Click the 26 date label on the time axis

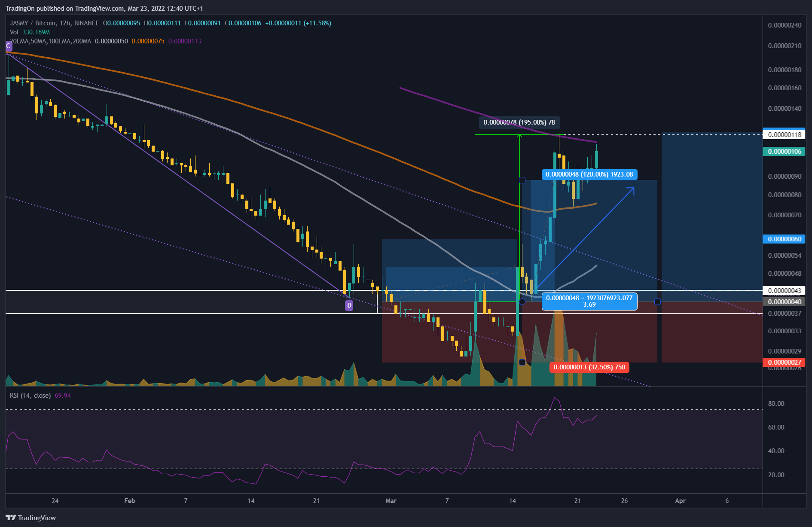pos(624,501)
